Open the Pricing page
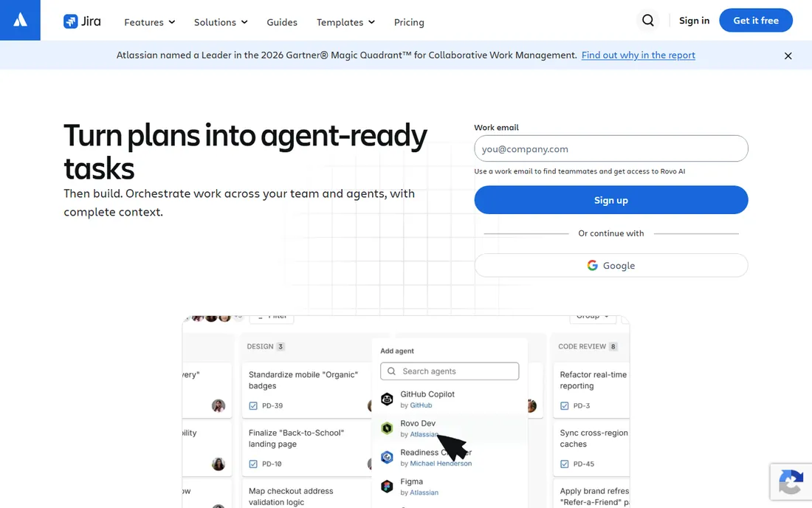Screen dimensions: 812x508 [x=409, y=22]
